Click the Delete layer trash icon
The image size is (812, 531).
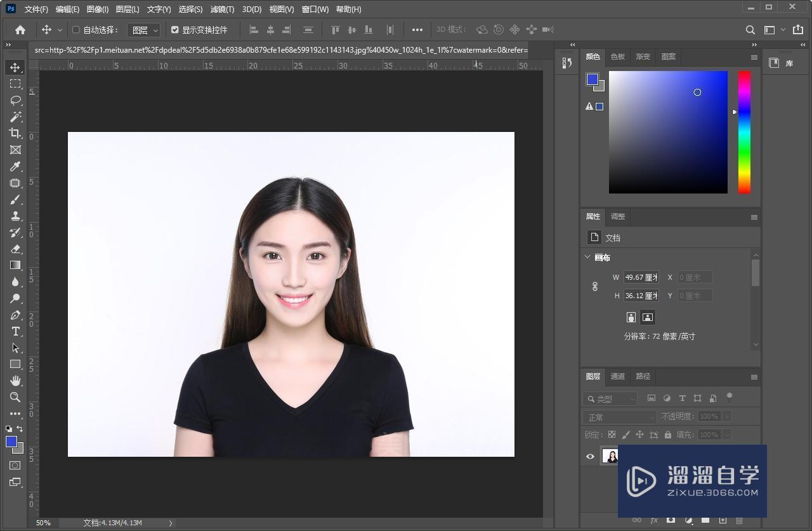click(x=739, y=520)
